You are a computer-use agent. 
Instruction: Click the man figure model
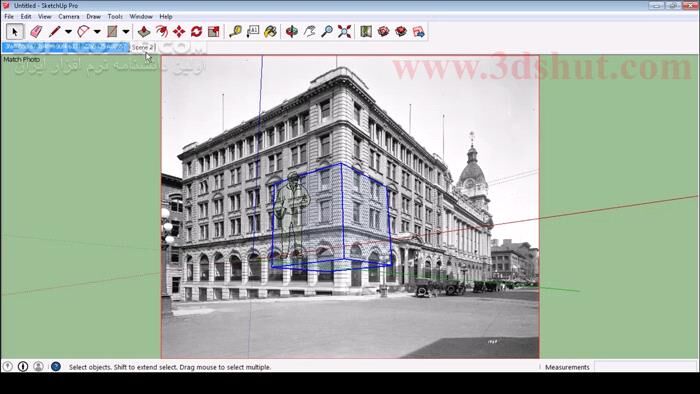click(292, 215)
